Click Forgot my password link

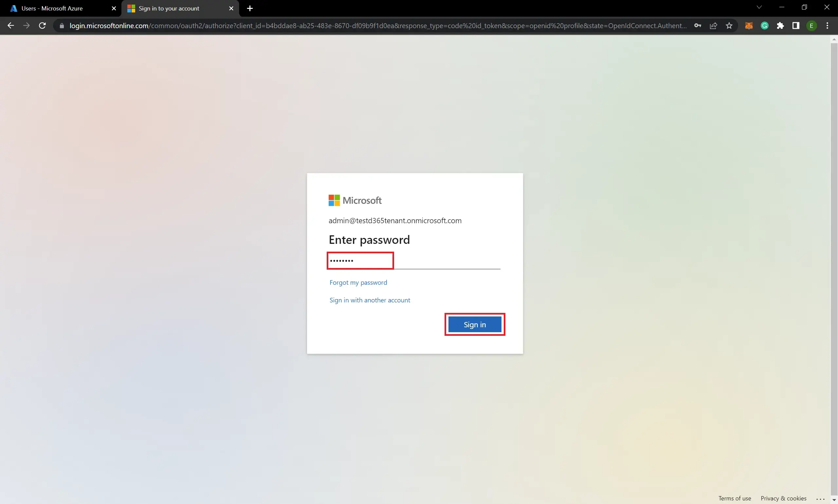point(358,282)
